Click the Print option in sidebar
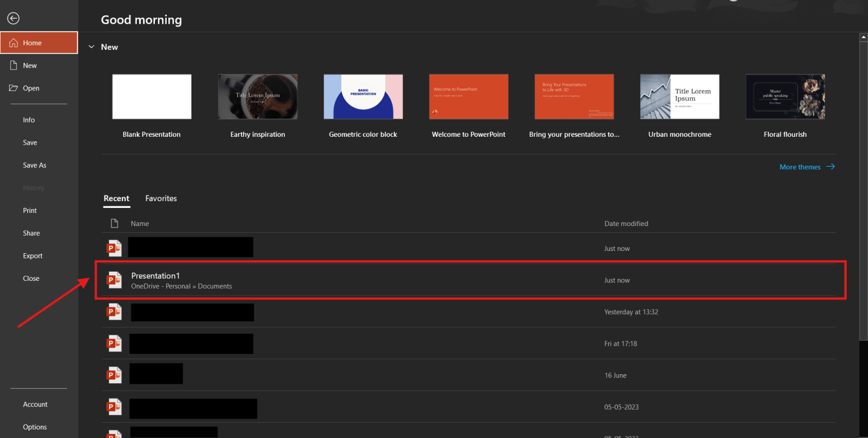Viewport: 868px width, 438px height. (x=29, y=210)
